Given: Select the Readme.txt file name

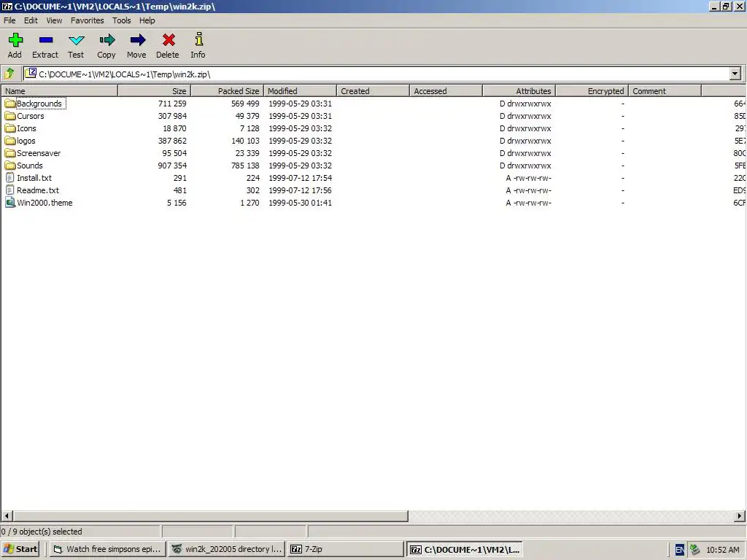Looking at the screenshot, I should coord(38,190).
